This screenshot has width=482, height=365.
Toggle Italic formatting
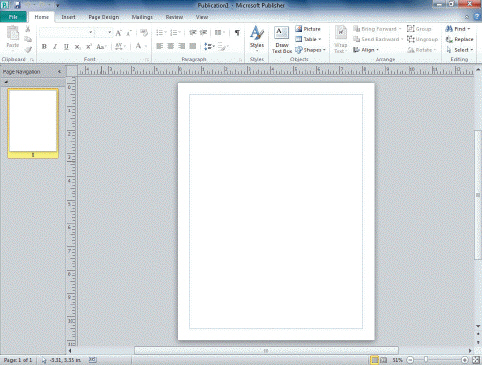pyautogui.click(x=55, y=47)
